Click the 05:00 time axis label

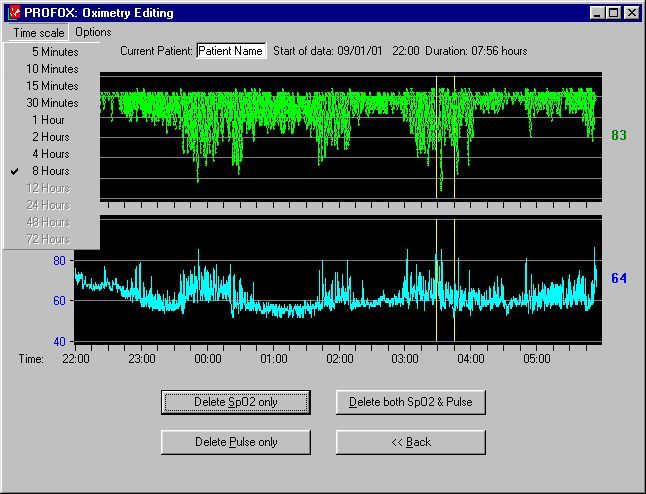click(x=536, y=359)
